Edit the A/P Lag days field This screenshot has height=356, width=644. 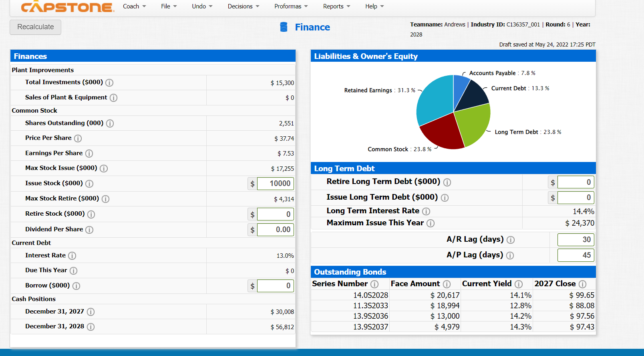click(576, 255)
